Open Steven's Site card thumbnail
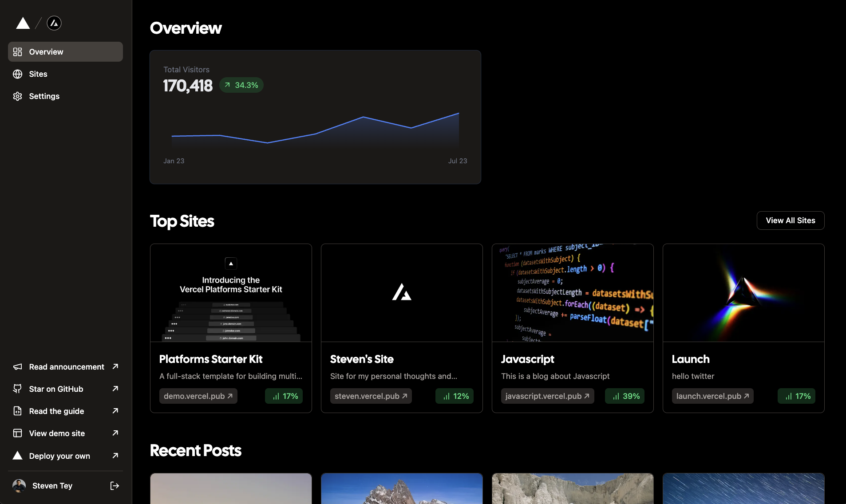846x504 pixels. point(402,293)
